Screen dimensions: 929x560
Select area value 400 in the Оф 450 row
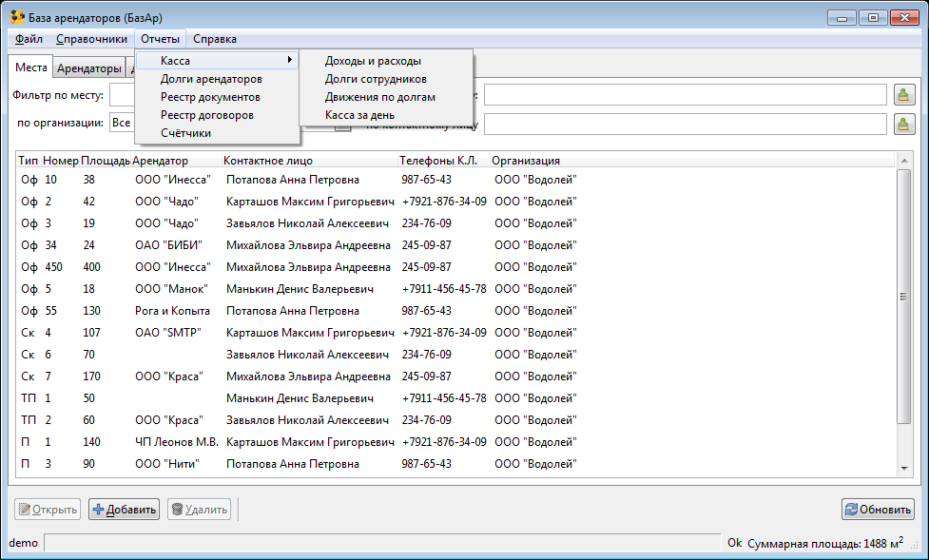point(92,267)
